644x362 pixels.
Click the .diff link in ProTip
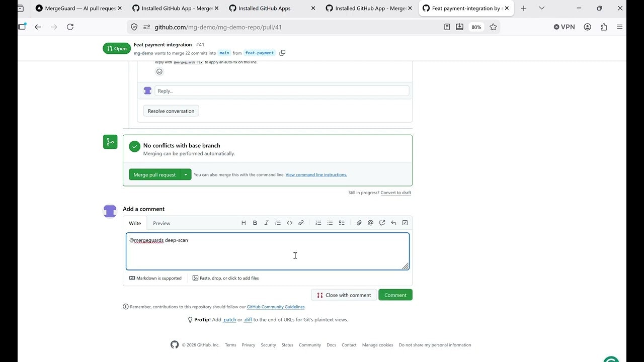(248, 320)
